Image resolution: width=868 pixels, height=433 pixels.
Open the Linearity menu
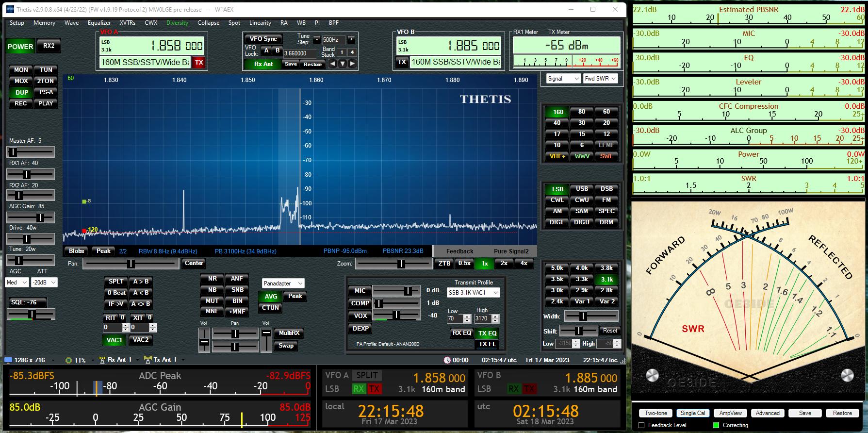point(260,23)
